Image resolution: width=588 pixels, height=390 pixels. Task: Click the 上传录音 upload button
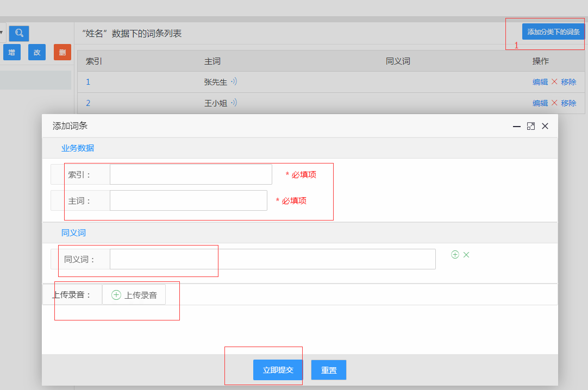(x=134, y=295)
